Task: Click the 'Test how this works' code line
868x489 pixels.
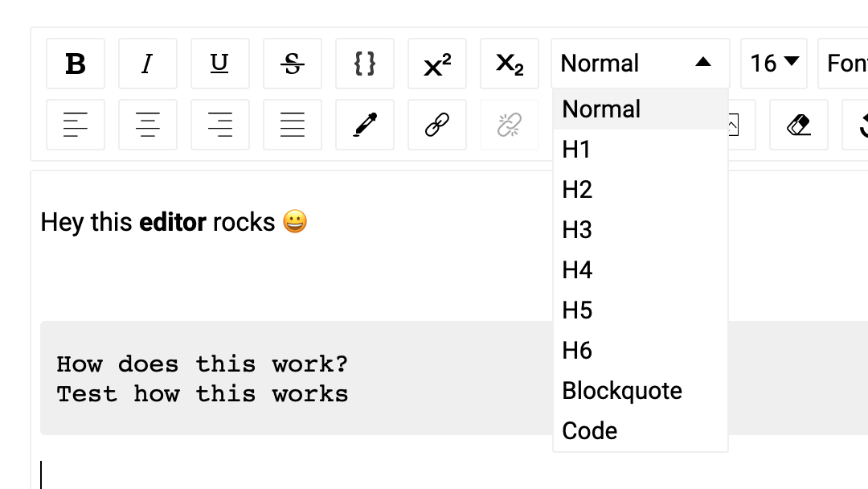Action: click(x=202, y=394)
